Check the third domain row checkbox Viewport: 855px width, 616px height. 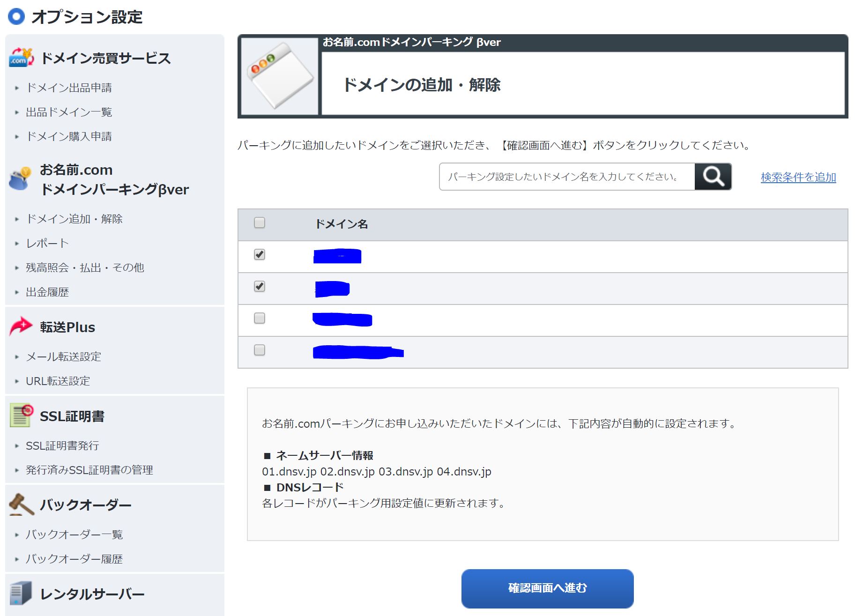[x=259, y=318]
